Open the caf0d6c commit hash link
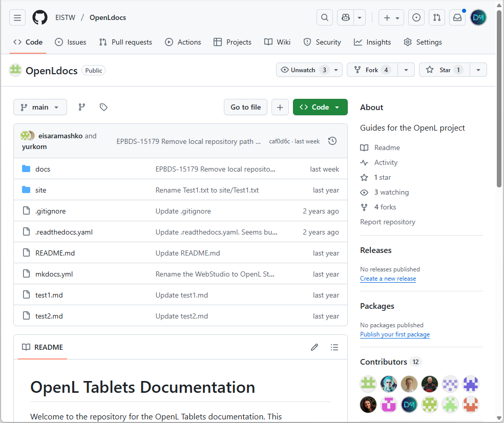The width and height of the screenshot is (504, 423). [279, 141]
